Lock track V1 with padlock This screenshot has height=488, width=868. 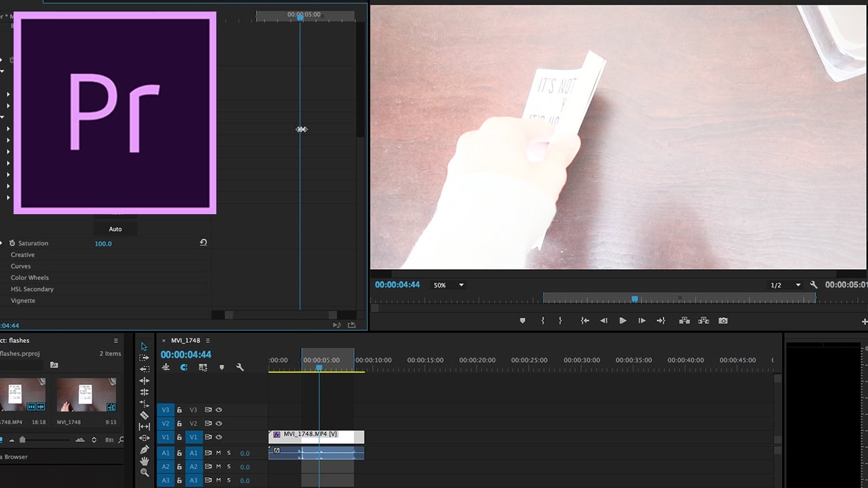179,437
